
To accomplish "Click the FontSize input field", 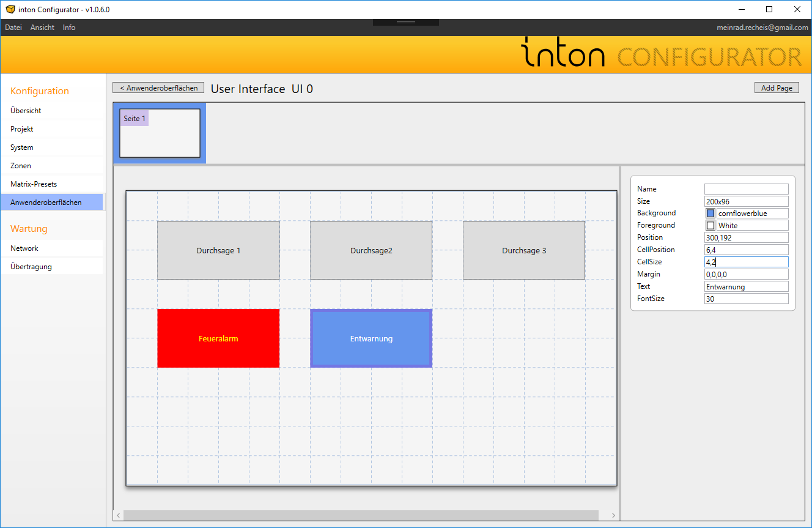I will point(746,299).
